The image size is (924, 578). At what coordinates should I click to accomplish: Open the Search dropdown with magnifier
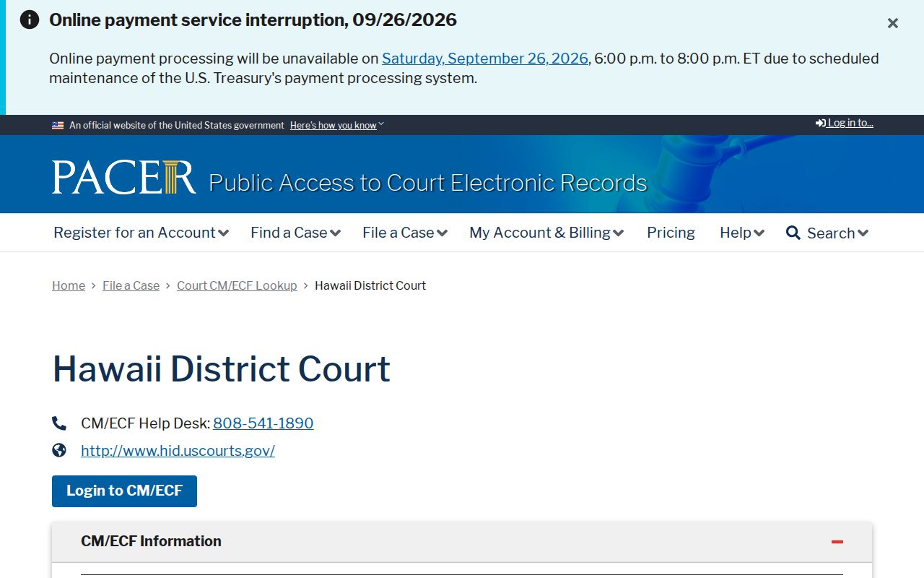click(827, 233)
